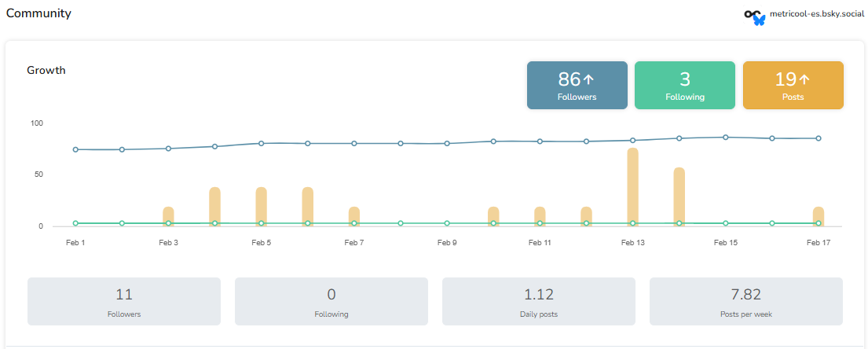The width and height of the screenshot is (868, 349).
Task: Toggle the blue Followers series tile
Action: tap(577, 86)
